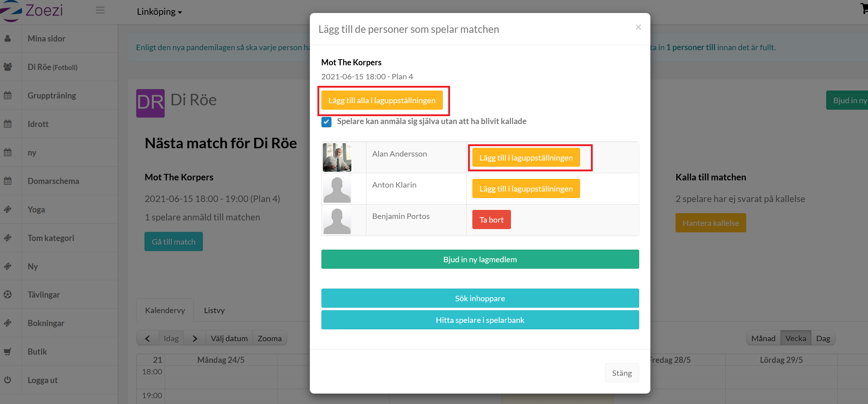
Task: Go to previous week with left chevron
Action: [147, 338]
